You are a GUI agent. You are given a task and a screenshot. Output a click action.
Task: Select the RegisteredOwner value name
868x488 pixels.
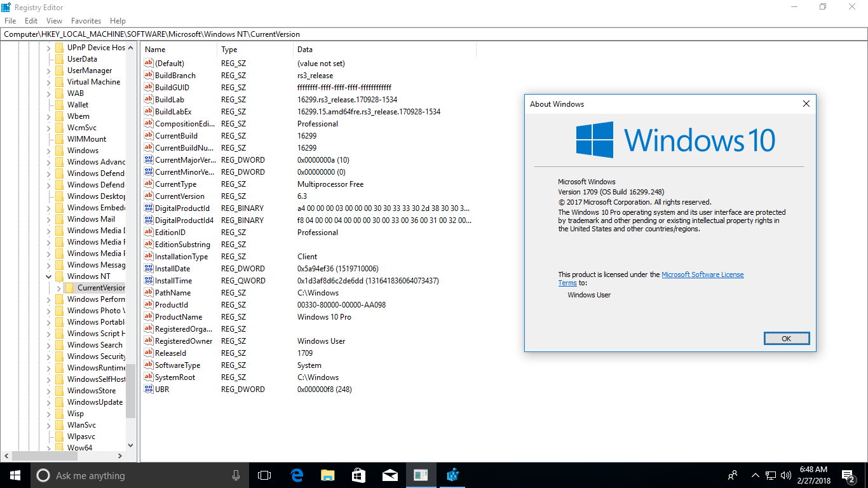point(184,341)
